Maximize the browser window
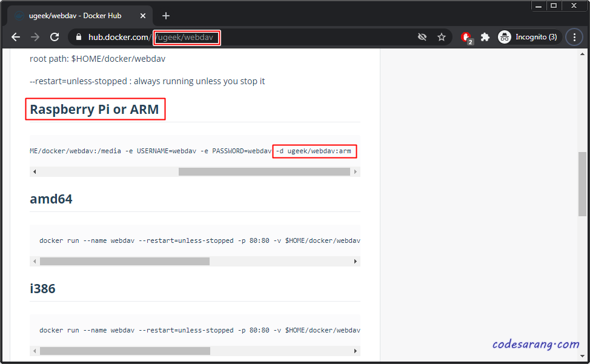 point(554,5)
